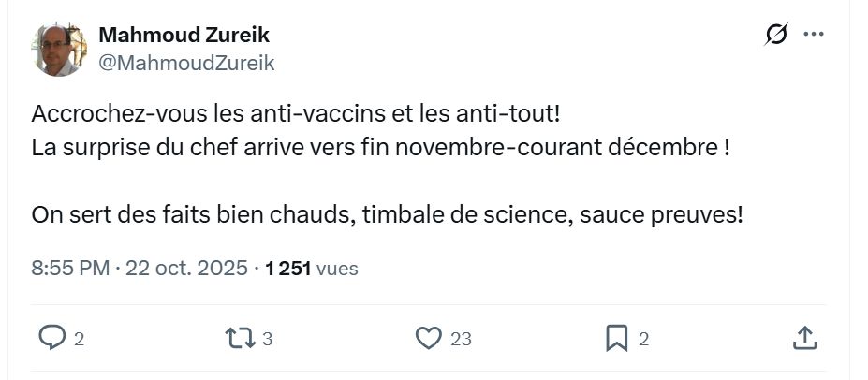Open the share tweet icon
This screenshot has width=868, height=380.
804,338
